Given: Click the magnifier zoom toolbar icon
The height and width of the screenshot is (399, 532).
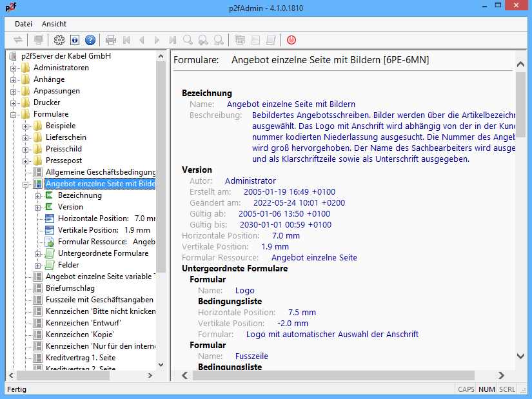Looking at the screenshot, I should coord(188,40).
